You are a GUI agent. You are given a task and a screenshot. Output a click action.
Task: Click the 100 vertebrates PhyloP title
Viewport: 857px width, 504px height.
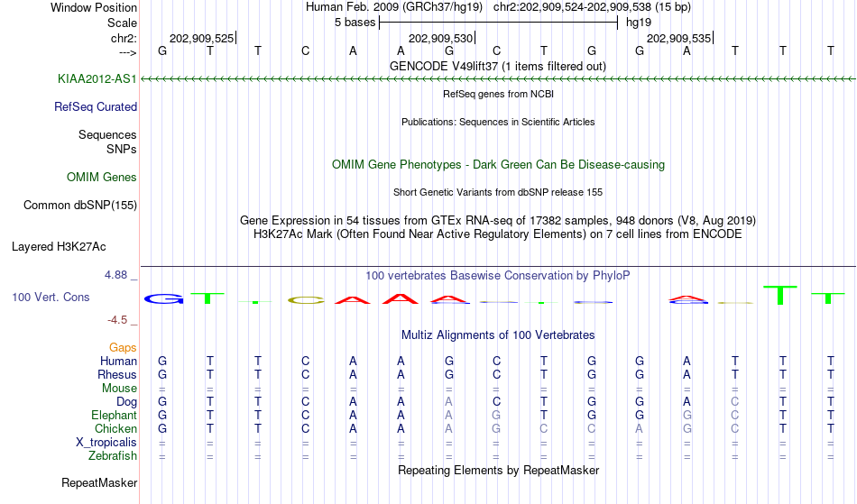tap(498, 276)
